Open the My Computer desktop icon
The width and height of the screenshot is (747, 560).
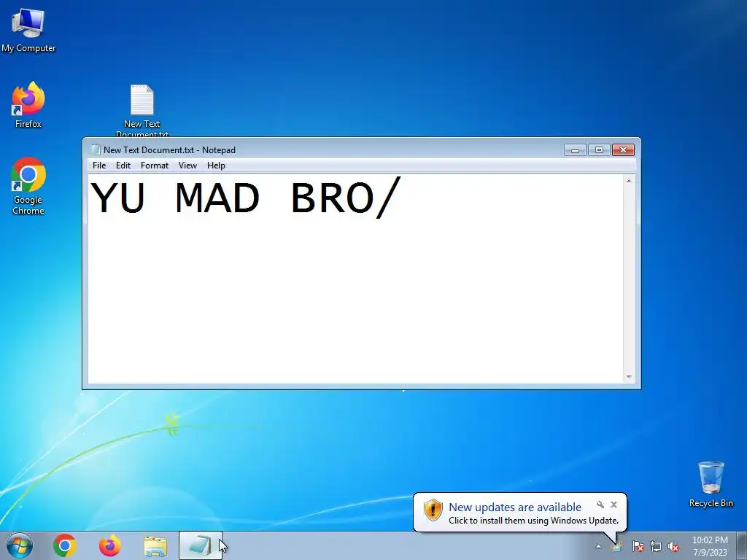(x=28, y=29)
